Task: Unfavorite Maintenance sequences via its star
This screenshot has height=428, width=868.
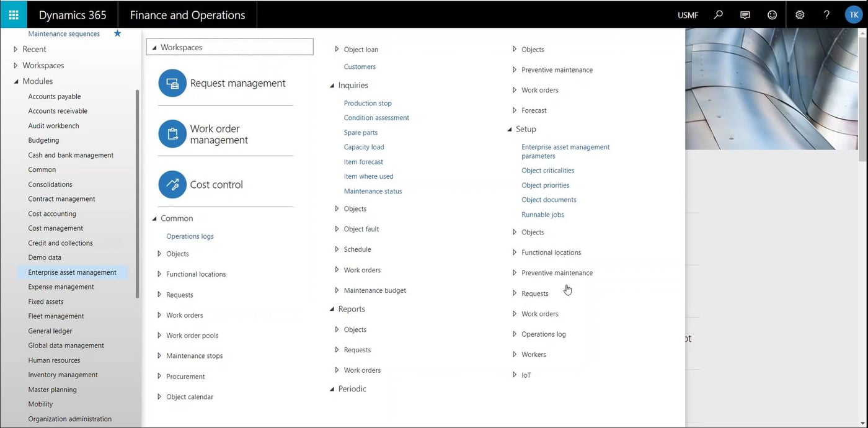Action: click(x=117, y=34)
